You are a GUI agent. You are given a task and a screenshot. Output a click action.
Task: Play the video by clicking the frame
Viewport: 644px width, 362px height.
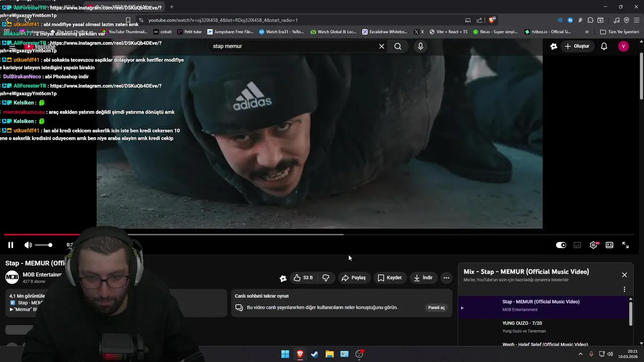[x=319, y=141]
